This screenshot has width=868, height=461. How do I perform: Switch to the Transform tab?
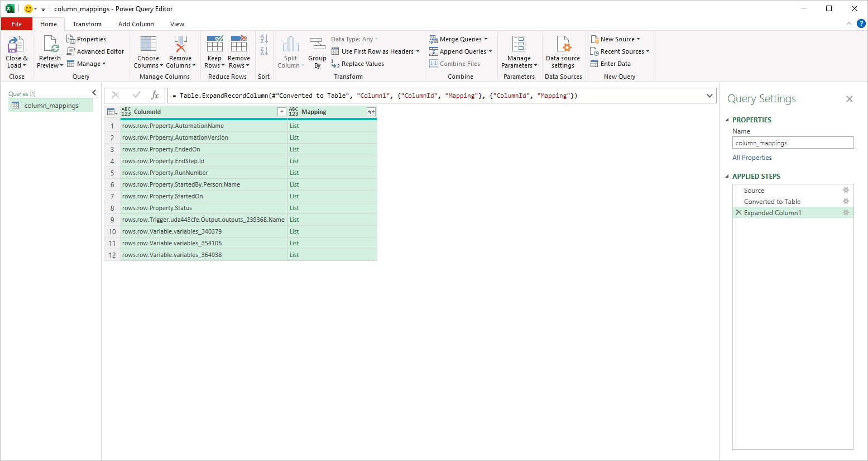tap(87, 24)
